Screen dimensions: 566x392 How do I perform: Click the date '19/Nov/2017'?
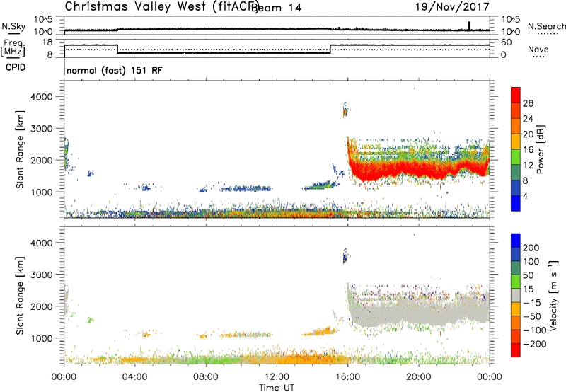click(452, 7)
